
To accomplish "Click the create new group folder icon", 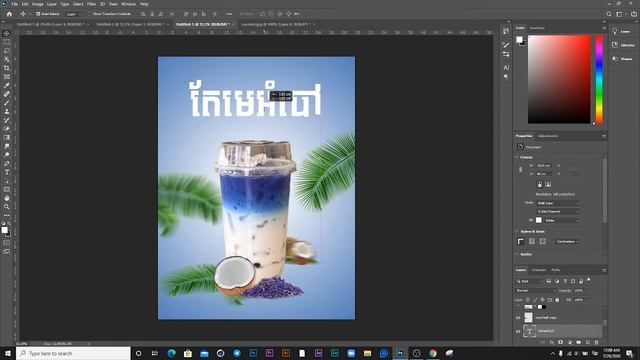I will tap(579, 342).
